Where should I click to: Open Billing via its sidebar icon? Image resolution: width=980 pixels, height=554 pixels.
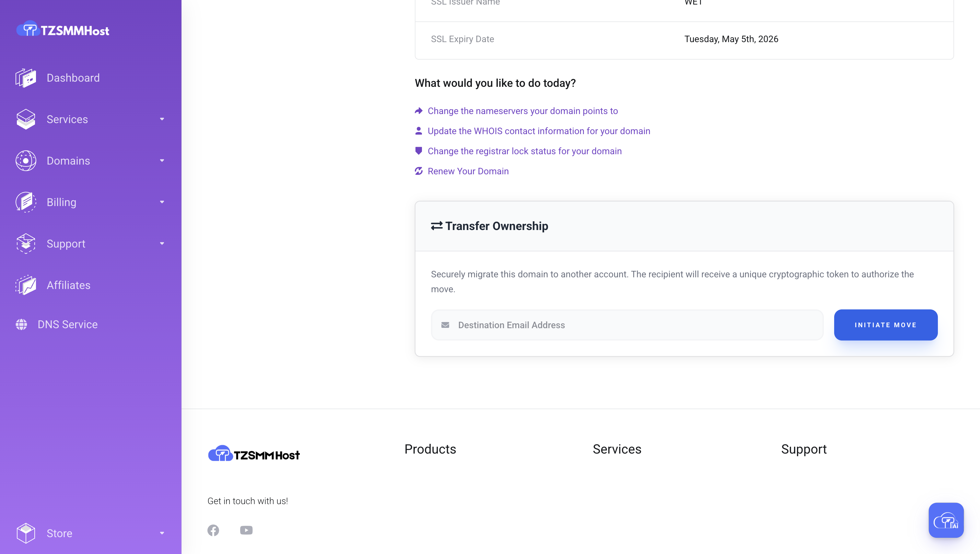point(26,202)
